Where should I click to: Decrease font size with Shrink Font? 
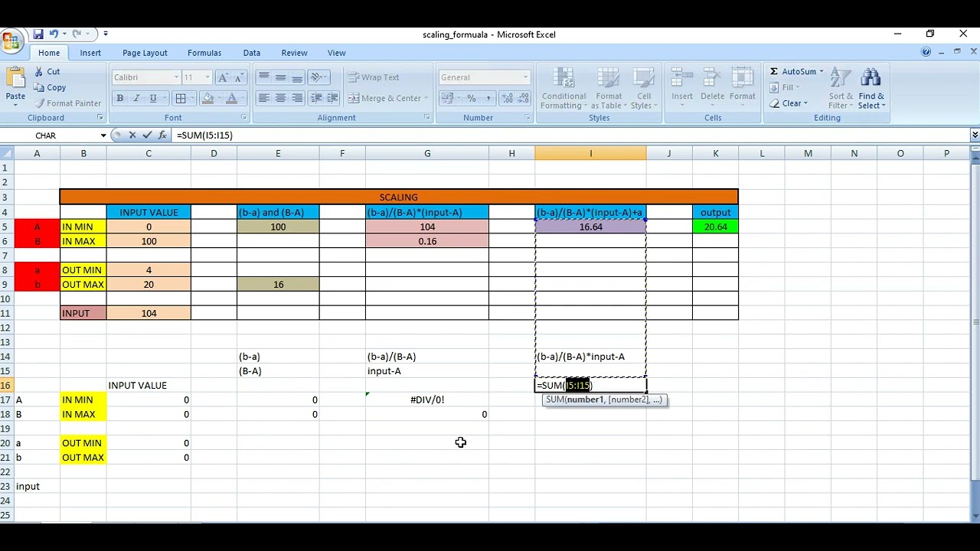pos(238,77)
